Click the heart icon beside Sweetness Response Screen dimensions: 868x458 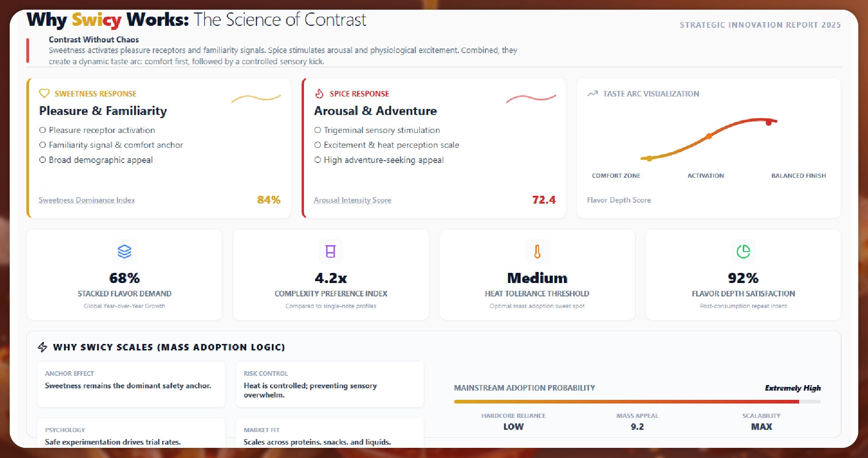click(44, 94)
